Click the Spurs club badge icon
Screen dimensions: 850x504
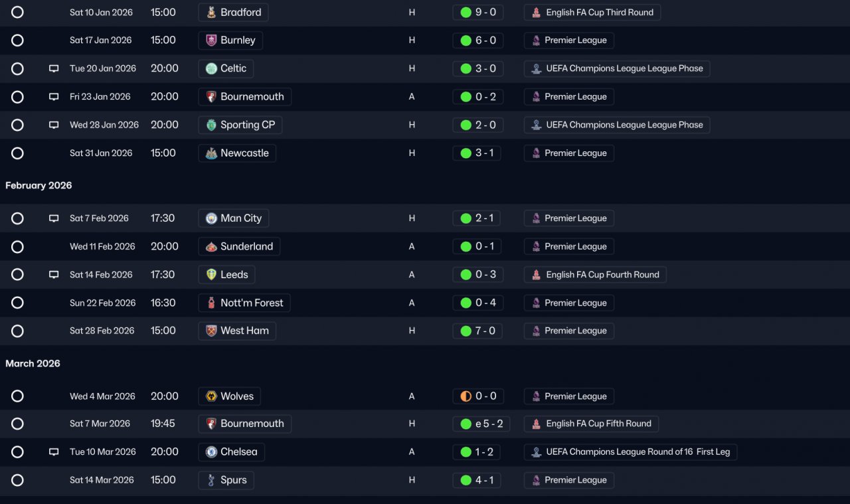coord(211,480)
